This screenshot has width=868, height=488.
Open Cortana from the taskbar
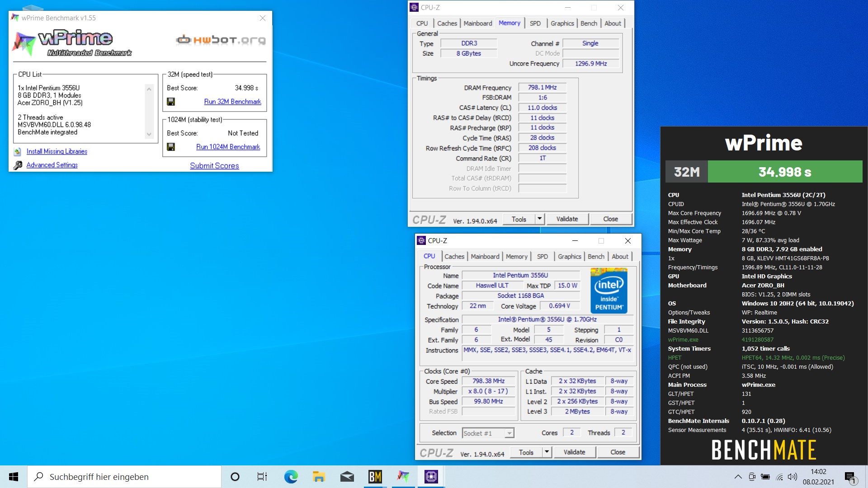tap(235, 477)
